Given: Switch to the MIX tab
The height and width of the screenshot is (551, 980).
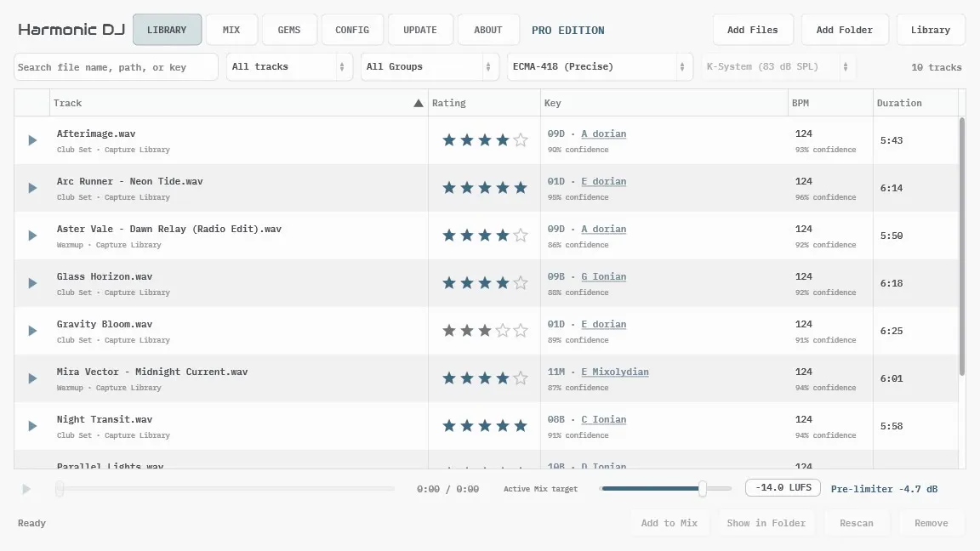Looking at the screenshot, I should click(x=231, y=30).
